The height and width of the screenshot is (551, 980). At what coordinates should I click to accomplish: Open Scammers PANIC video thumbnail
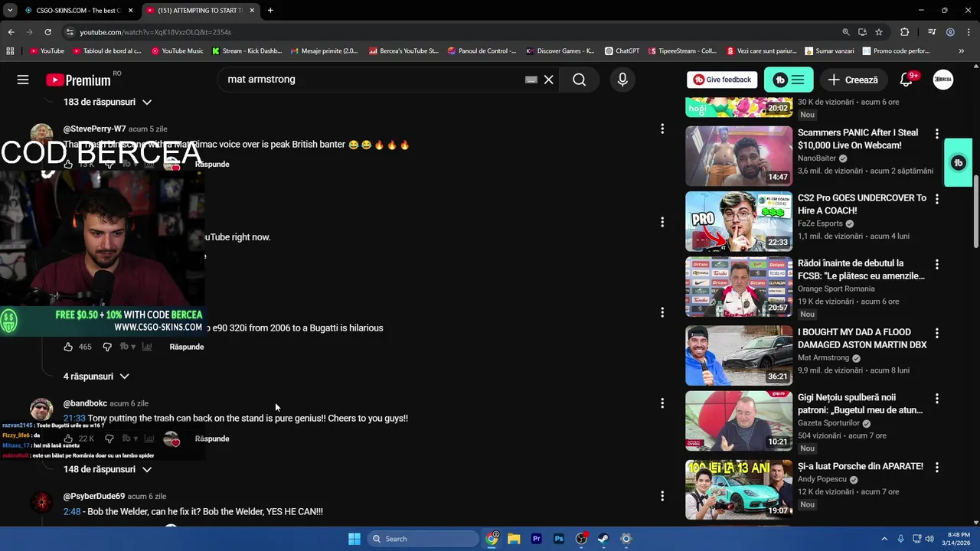click(x=739, y=156)
